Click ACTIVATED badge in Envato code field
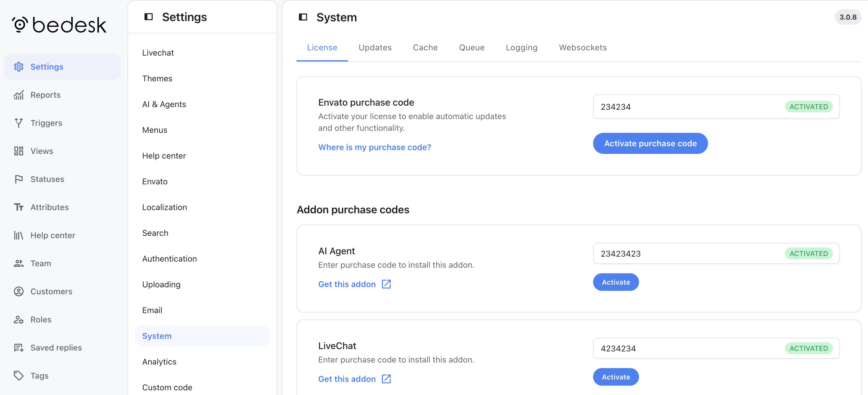 point(809,107)
